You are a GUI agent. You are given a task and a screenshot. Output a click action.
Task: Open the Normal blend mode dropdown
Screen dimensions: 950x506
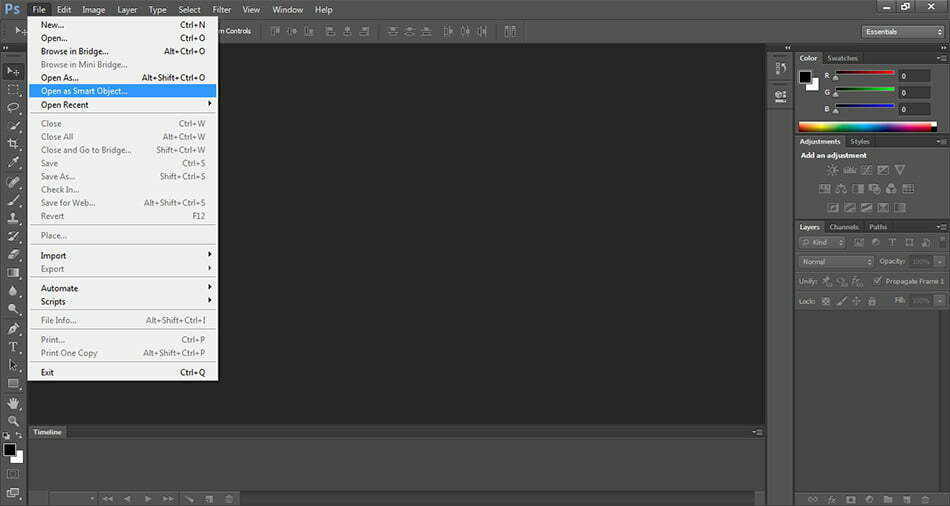pyautogui.click(x=836, y=262)
